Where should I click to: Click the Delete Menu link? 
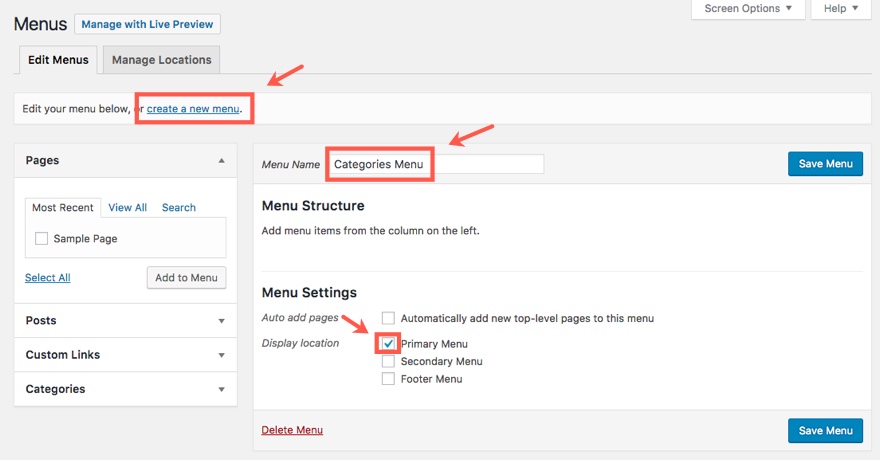coord(292,430)
